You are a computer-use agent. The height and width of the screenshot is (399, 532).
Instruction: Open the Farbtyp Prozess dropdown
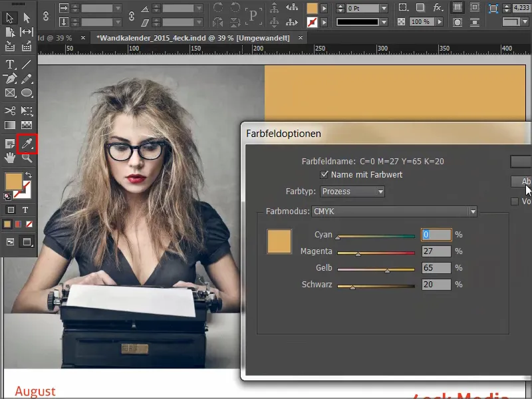(x=352, y=192)
